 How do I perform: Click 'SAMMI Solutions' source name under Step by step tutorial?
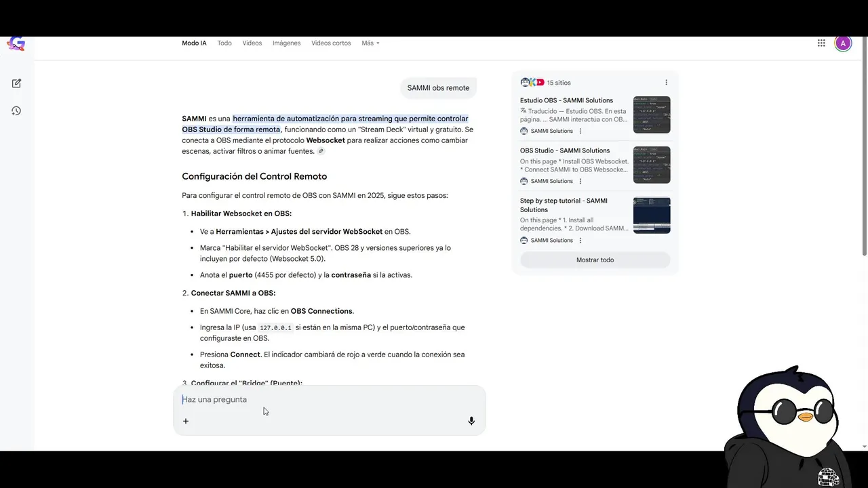tap(552, 240)
